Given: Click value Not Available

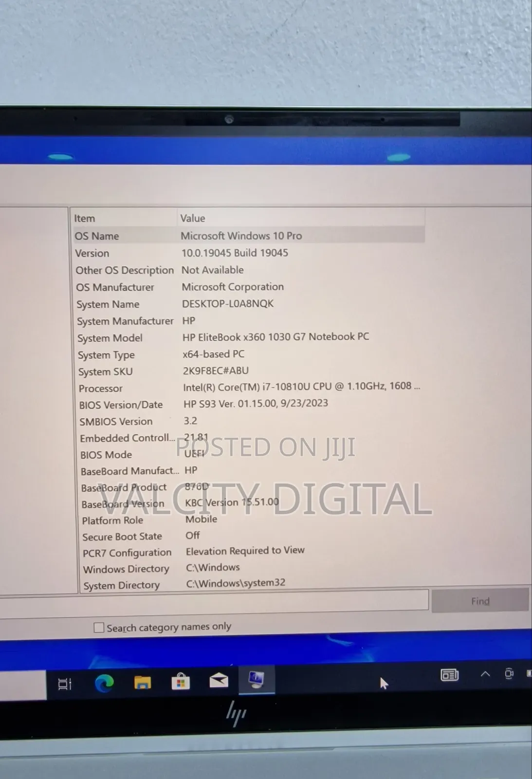Looking at the screenshot, I should click(x=213, y=270).
